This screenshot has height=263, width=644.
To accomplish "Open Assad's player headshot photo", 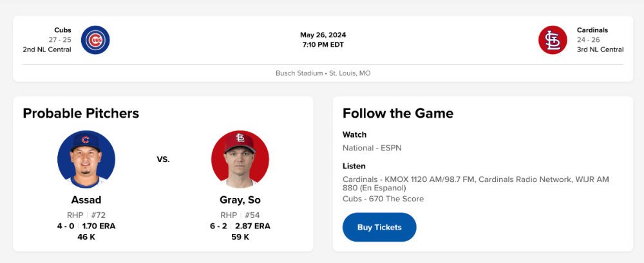I will (x=86, y=159).
